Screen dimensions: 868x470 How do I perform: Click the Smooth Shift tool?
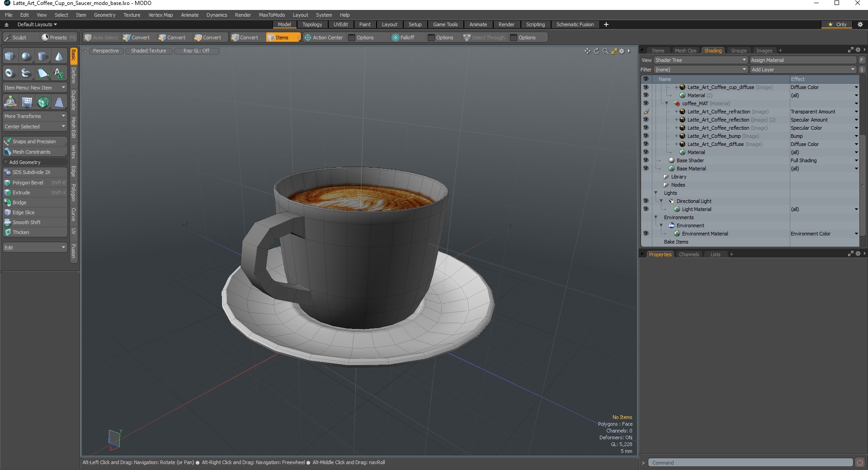[x=35, y=222]
